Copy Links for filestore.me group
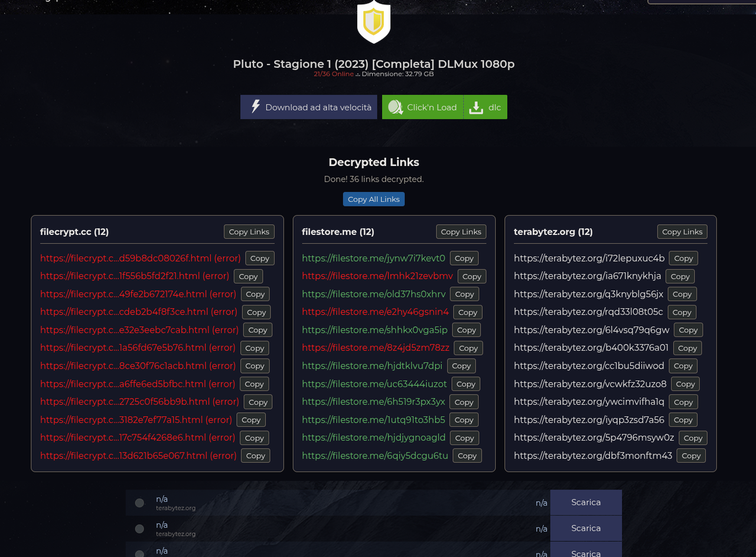 click(461, 232)
